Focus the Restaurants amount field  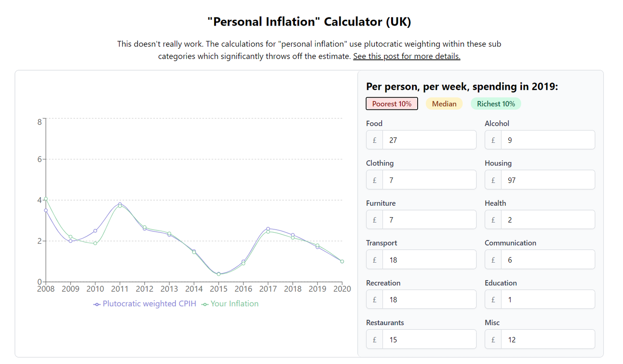pyautogui.click(x=429, y=340)
